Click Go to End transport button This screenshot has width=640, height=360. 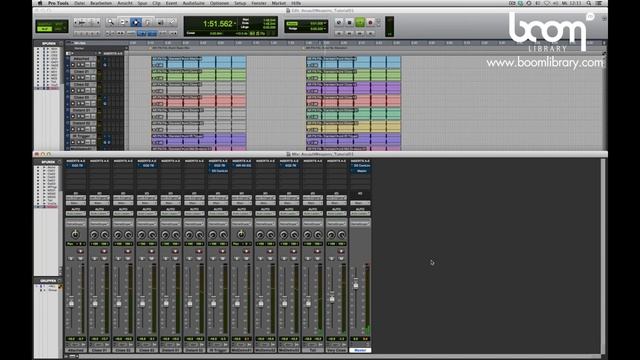(x=370, y=33)
